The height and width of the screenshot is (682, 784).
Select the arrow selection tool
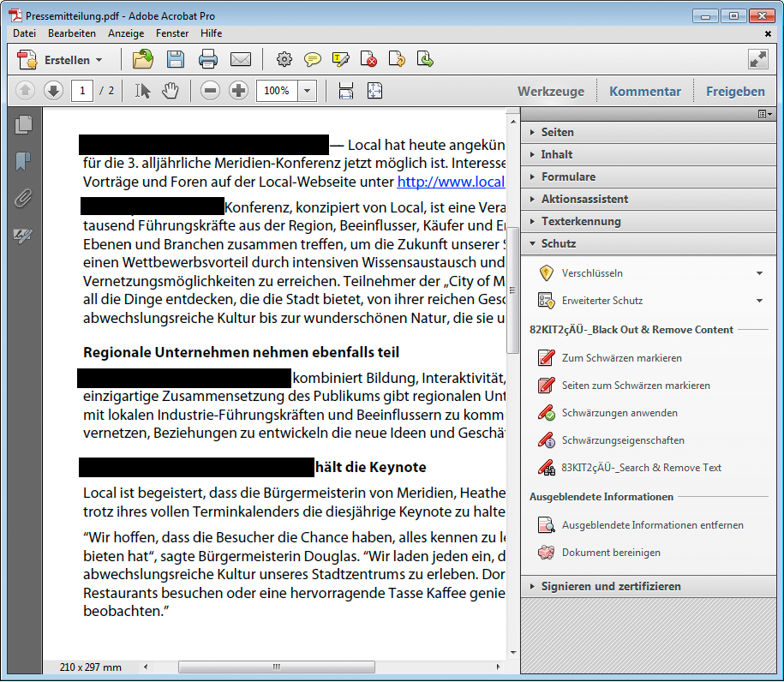tap(146, 90)
